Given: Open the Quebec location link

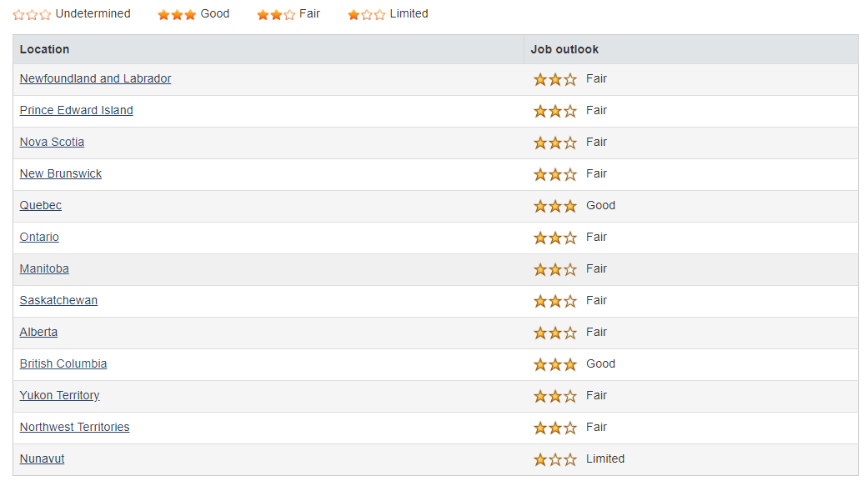Looking at the screenshot, I should click(x=40, y=205).
